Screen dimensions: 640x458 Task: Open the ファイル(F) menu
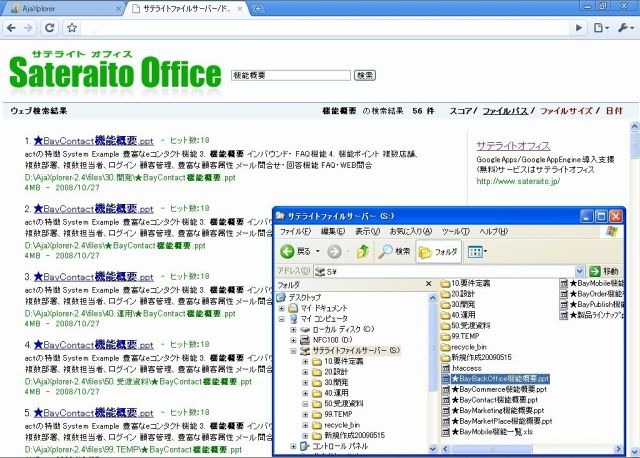click(x=295, y=231)
